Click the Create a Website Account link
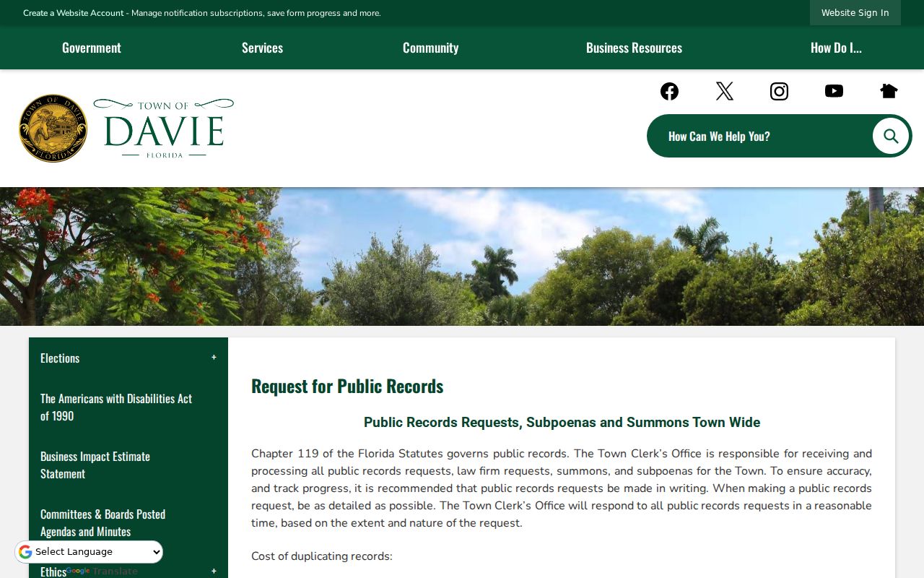This screenshot has width=924, height=578. (74, 13)
